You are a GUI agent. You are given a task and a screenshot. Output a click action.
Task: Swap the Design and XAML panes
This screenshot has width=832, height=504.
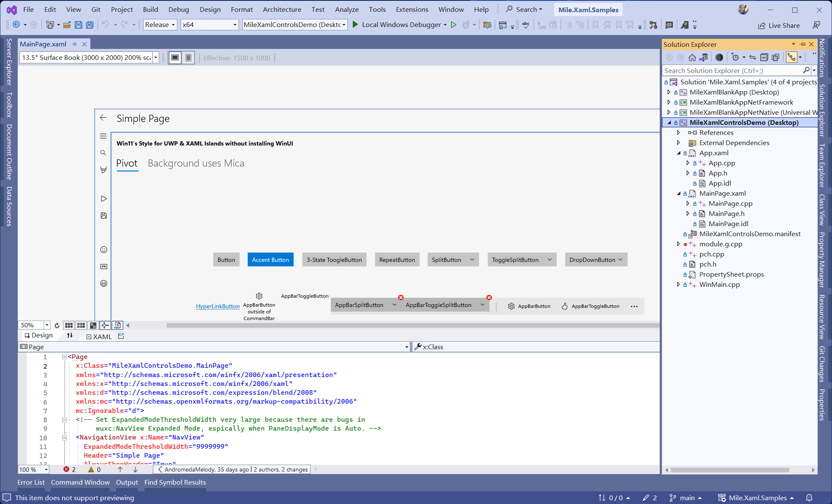point(70,336)
